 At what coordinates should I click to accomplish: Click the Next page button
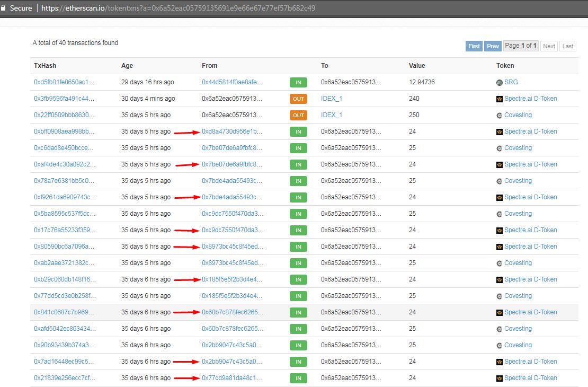tap(549, 46)
